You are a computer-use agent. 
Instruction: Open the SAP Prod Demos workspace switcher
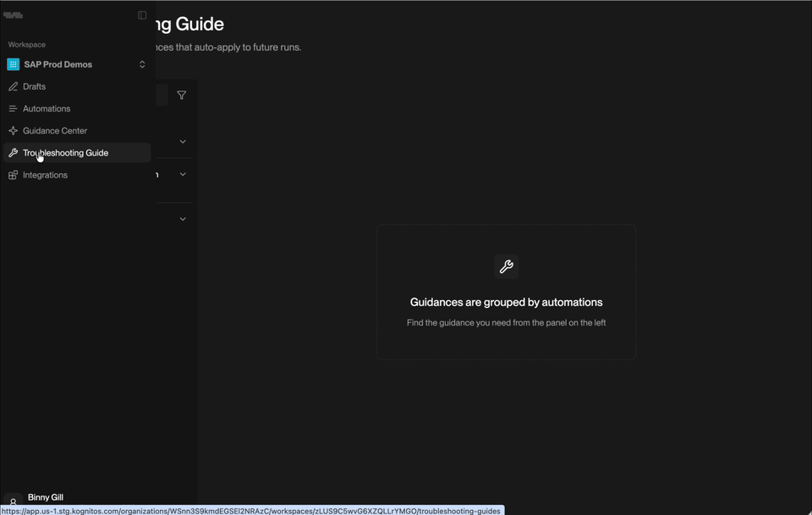pyautogui.click(x=142, y=63)
